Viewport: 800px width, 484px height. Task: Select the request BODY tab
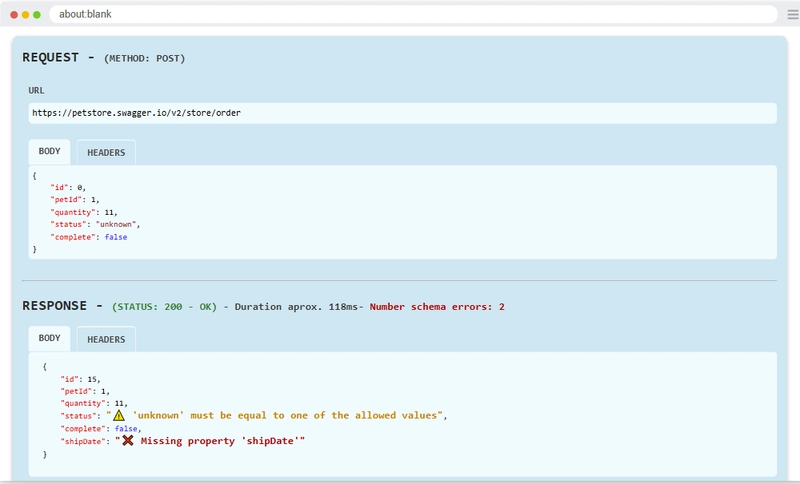coord(49,151)
